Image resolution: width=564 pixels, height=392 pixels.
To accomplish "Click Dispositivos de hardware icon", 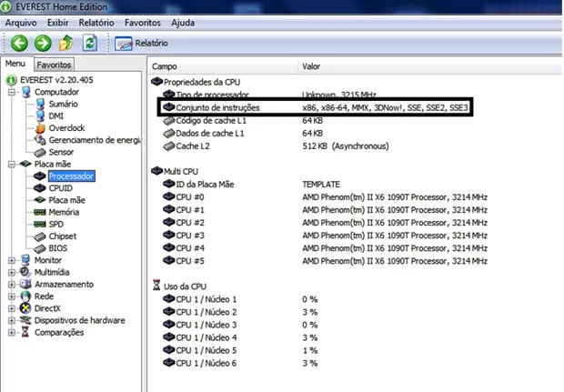I will pos(25,320).
